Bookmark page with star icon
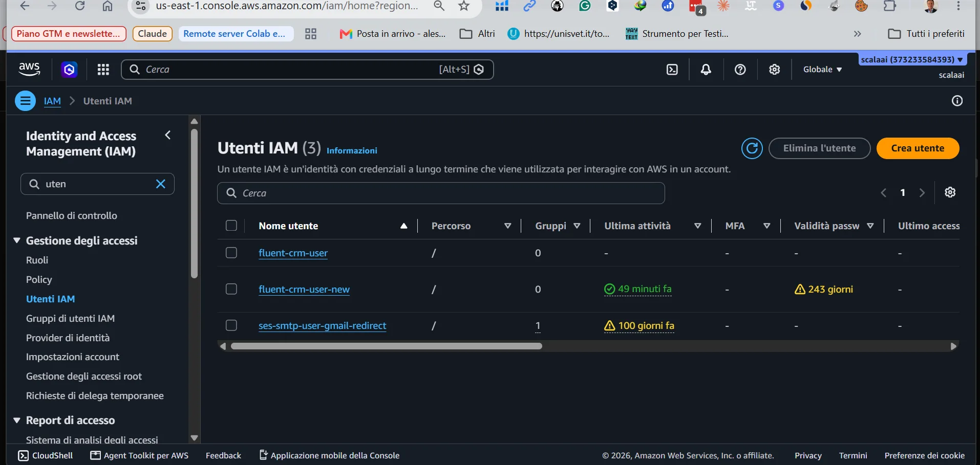The height and width of the screenshot is (465, 980). 464,6
